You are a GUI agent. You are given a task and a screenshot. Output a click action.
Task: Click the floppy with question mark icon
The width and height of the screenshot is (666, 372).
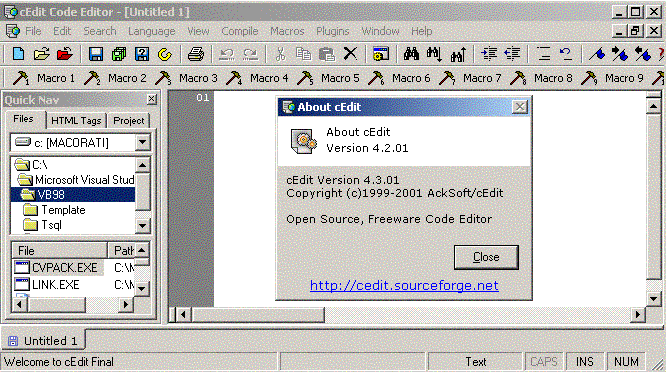[142, 54]
